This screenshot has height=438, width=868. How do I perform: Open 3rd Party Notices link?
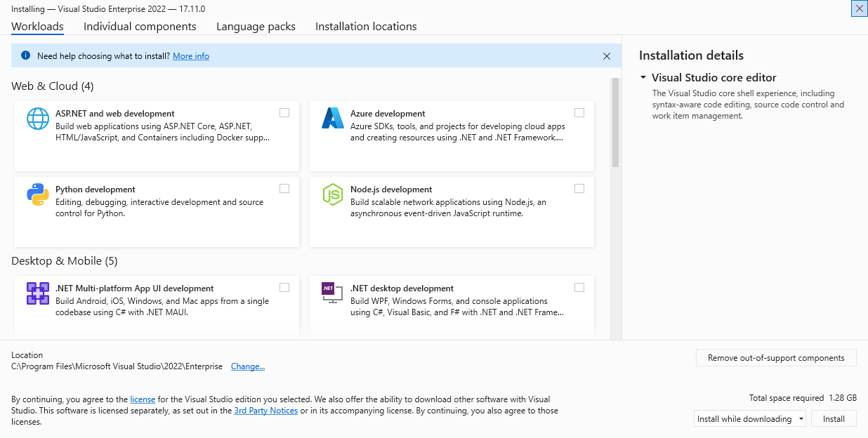(266, 411)
